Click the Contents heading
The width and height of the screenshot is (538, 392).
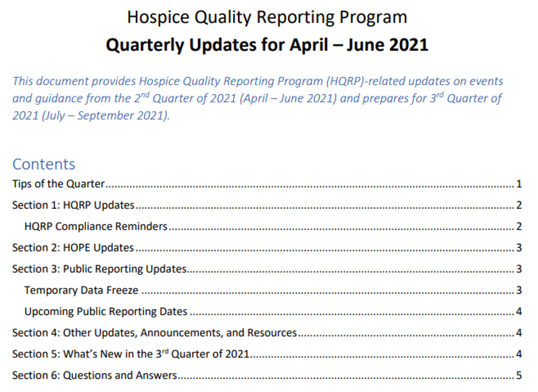[x=44, y=164]
